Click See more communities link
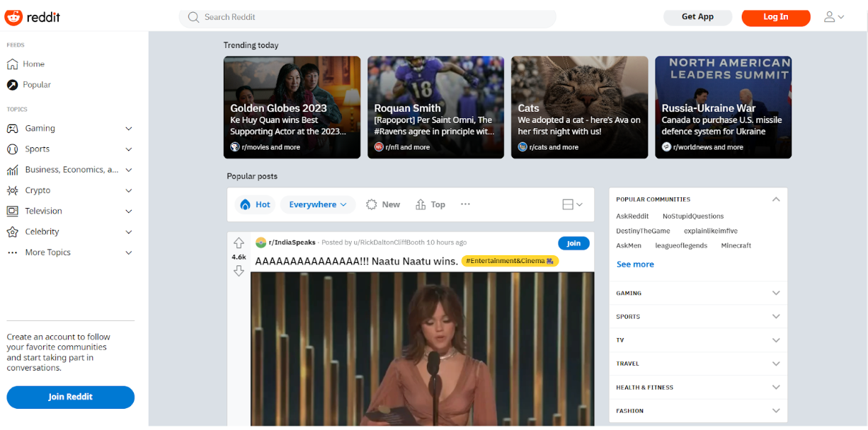 pos(635,265)
